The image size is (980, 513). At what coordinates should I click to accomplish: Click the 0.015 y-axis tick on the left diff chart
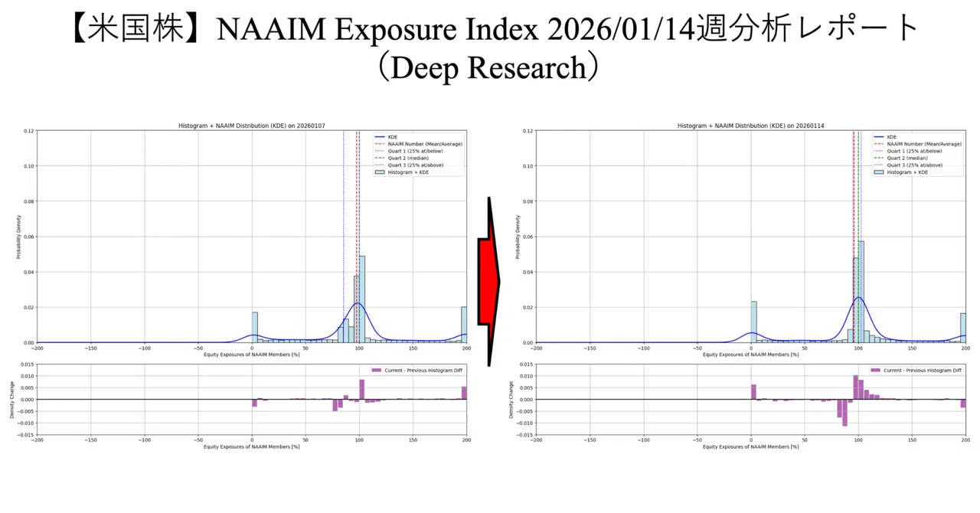[x=27, y=364]
